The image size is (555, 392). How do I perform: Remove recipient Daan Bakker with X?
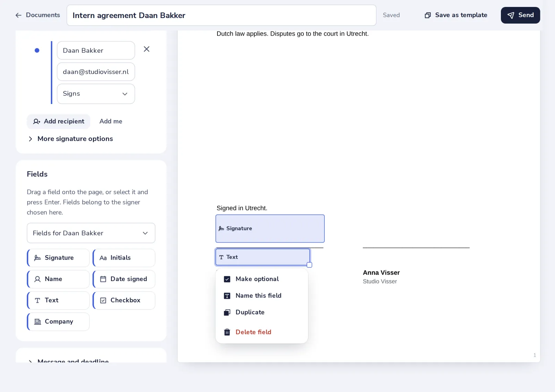point(147,49)
